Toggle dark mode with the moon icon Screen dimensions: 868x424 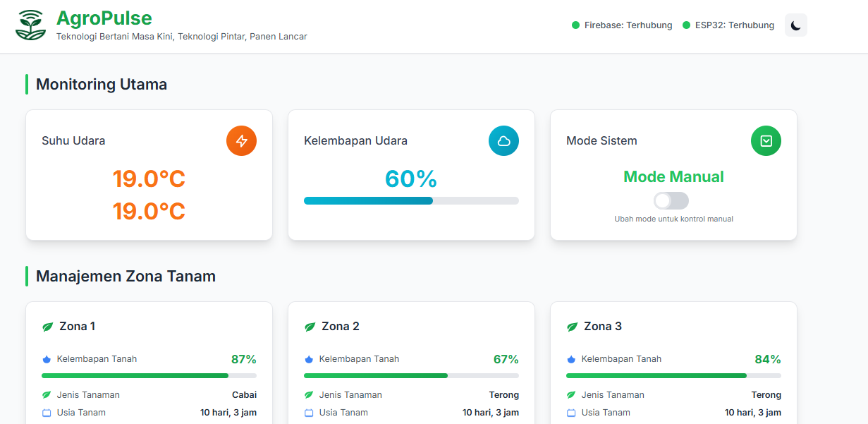point(795,25)
